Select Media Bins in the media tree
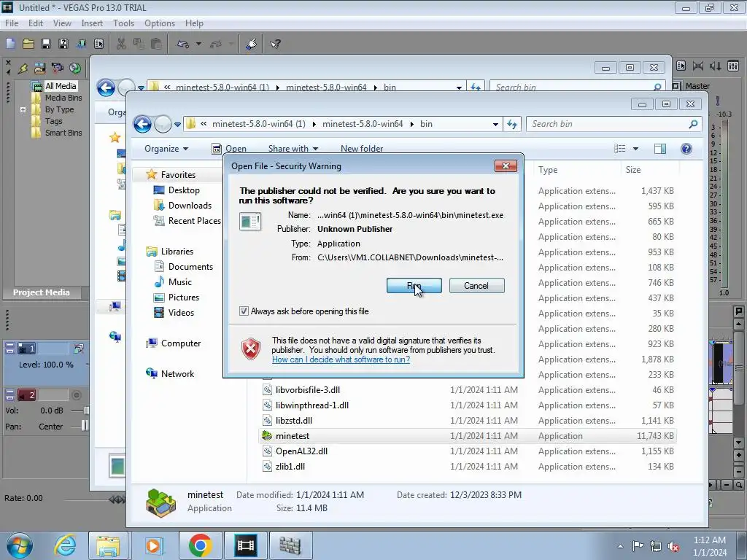The height and width of the screenshot is (560, 747). point(63,98)
